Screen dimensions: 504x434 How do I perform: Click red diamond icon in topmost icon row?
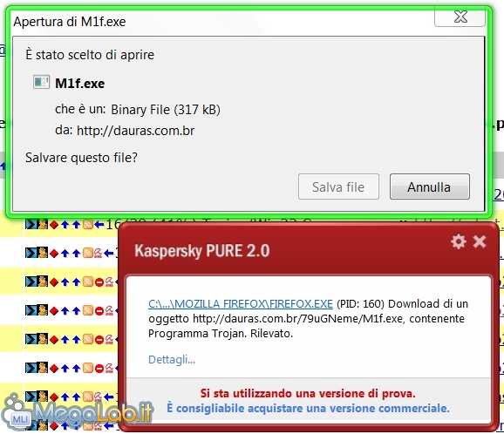pos(54,225)
